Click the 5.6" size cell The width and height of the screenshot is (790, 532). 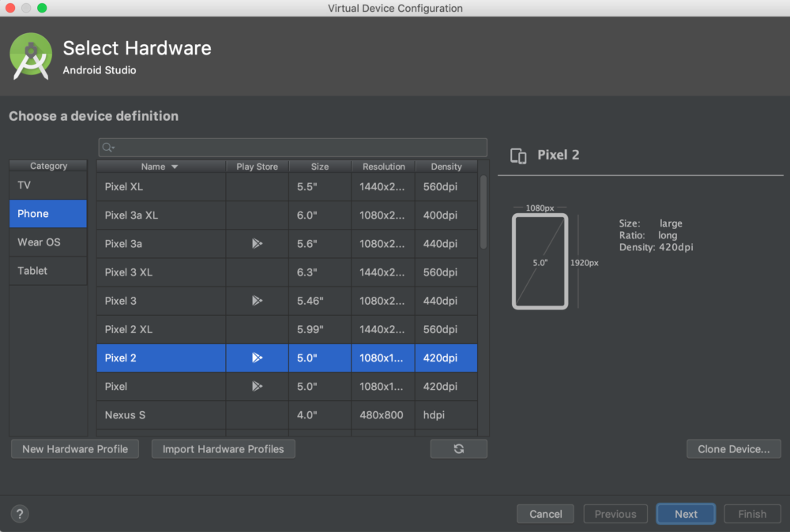pos(320,244)
